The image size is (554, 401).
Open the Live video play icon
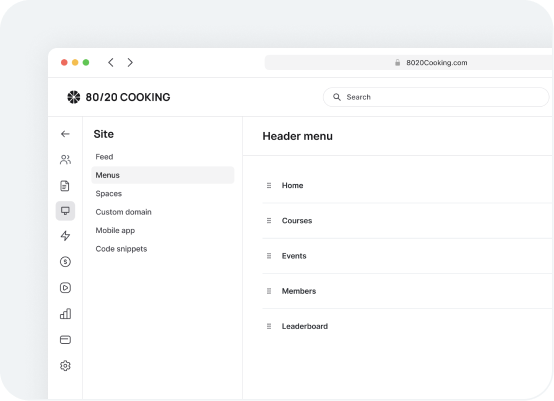pos(65,288)
